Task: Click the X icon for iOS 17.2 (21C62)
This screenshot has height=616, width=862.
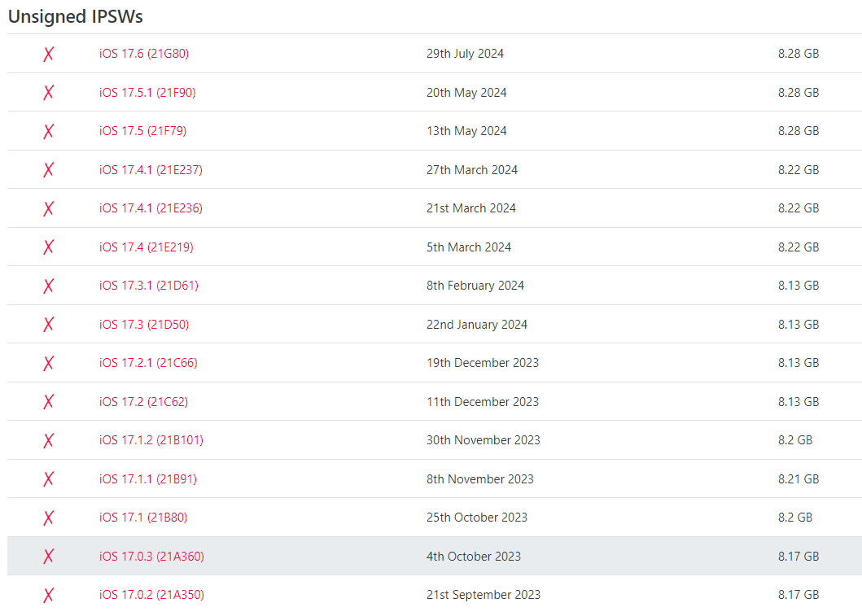Action: (48, 402)
